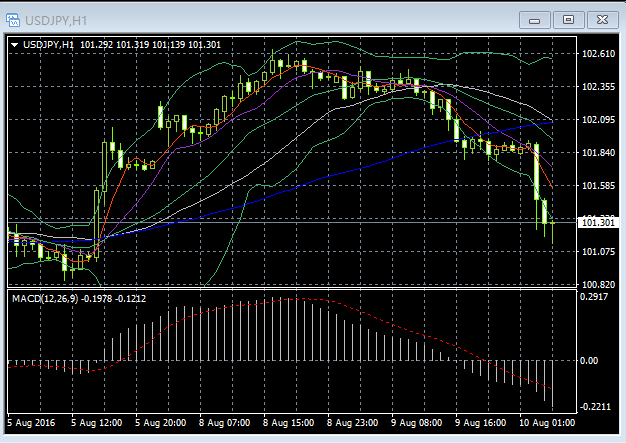
Task: Click the 9 Aug 16:00 time label
Action: point(480,423)
